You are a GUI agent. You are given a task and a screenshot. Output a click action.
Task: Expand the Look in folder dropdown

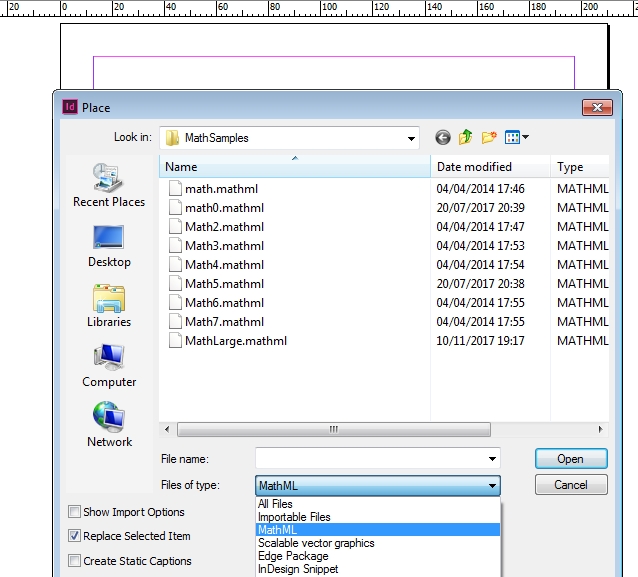click(411, 138)
